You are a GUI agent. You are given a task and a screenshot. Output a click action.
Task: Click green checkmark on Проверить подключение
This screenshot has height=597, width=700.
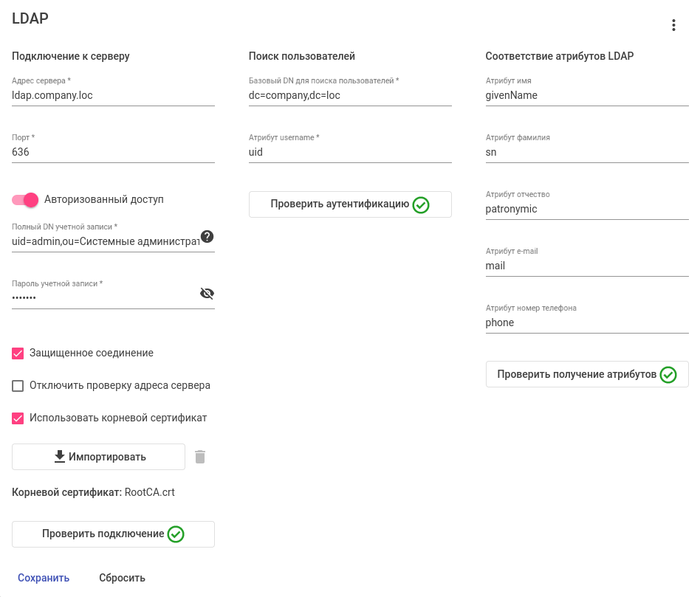pyautogui.click(x=176, y=534)
